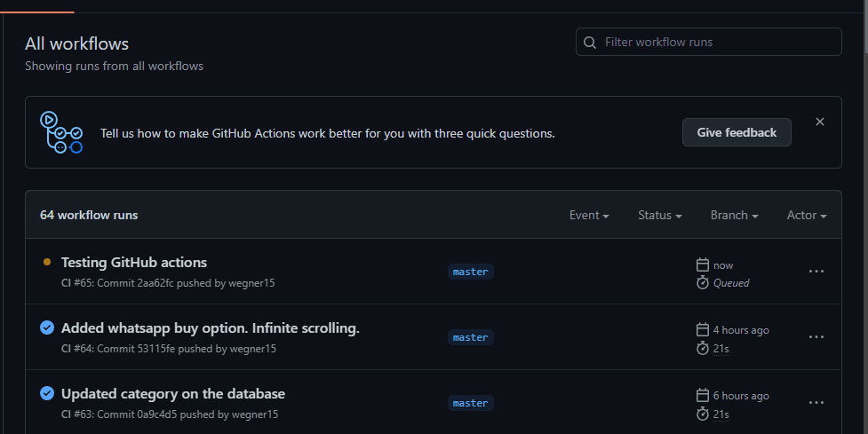Click the '21s' duration for CI #63
Screen dimensions: 868x434
coord(721,414)
